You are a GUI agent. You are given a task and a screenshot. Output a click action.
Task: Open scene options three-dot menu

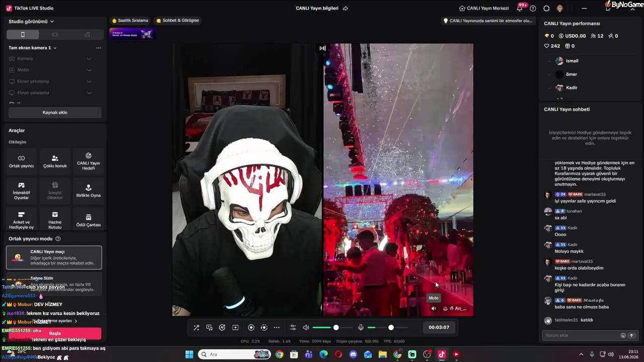pyautogui.click(x=99, y=48)
